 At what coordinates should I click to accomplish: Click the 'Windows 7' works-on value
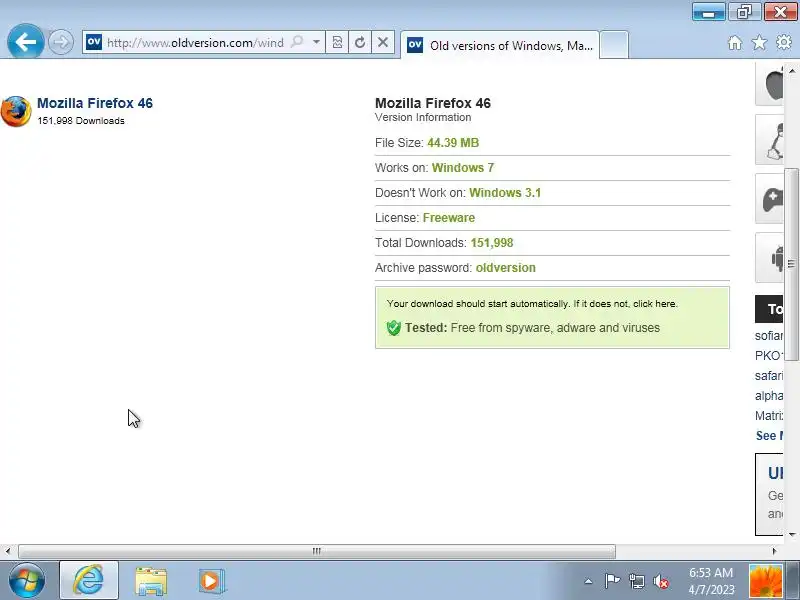463,168
